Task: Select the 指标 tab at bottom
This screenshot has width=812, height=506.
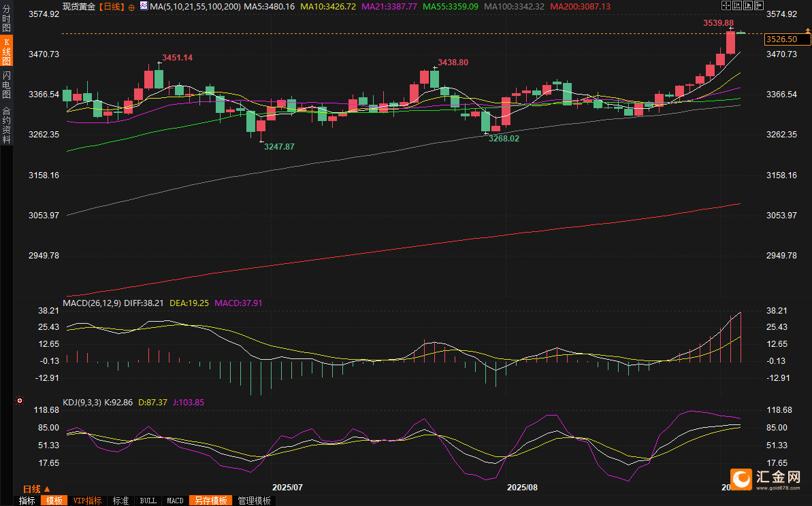Action: [27, 501]
